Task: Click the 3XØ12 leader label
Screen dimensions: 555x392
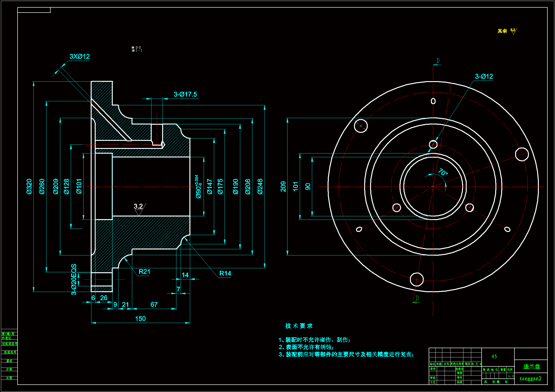Action: (x=80, y=56)
